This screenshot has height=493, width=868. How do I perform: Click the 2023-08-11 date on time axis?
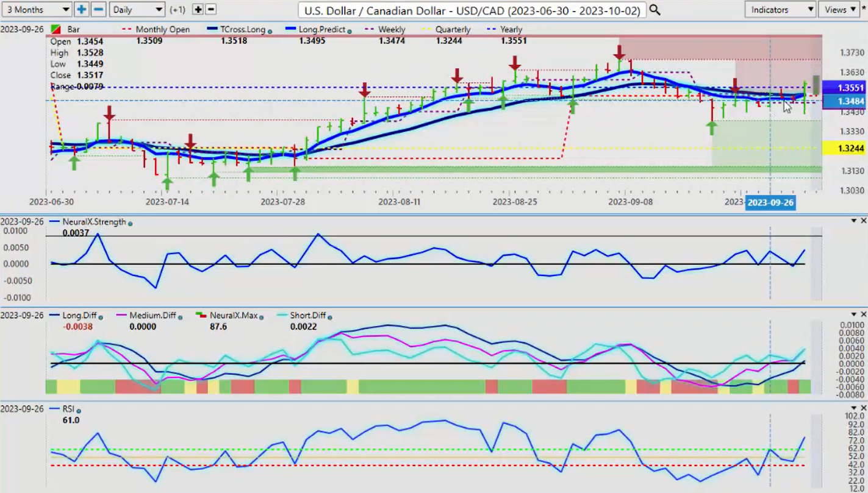400,202
